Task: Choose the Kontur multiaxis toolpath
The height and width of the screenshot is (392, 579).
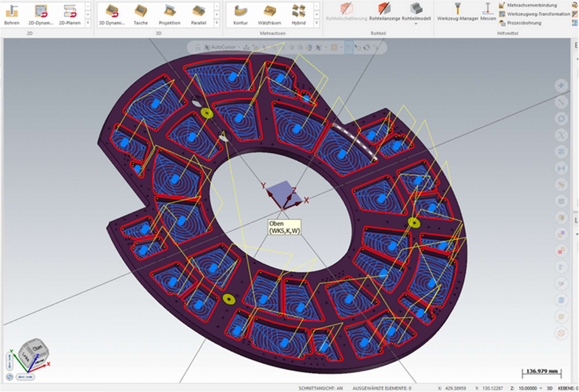Action: pyautogui.click(x=240, y=14)
